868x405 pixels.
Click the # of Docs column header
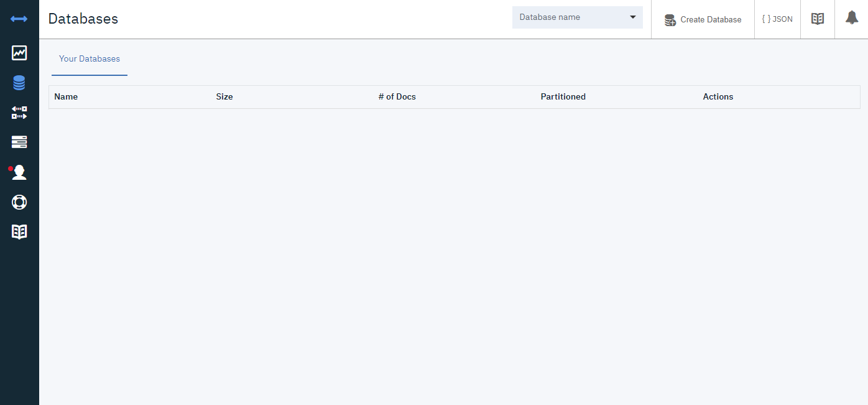click(x=397, y=97)
